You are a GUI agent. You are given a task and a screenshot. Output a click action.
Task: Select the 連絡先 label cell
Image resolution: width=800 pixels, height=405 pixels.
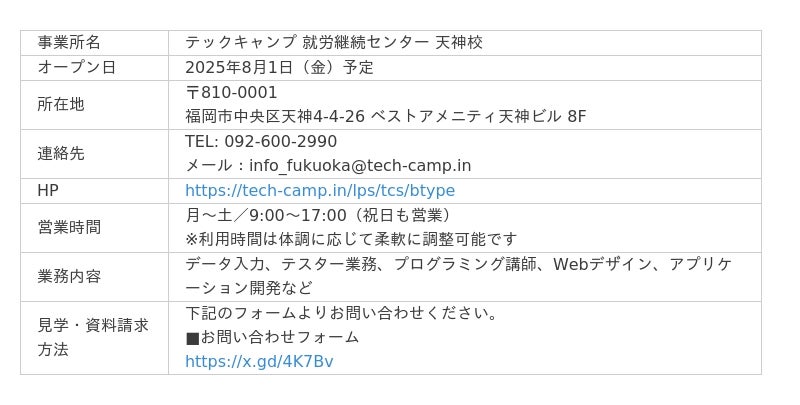coord(94,154)
